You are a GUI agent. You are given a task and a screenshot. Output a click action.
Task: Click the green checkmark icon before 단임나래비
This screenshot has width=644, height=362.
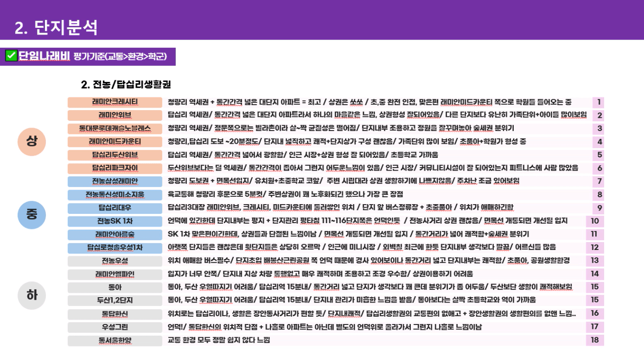(x=11, y=56)
